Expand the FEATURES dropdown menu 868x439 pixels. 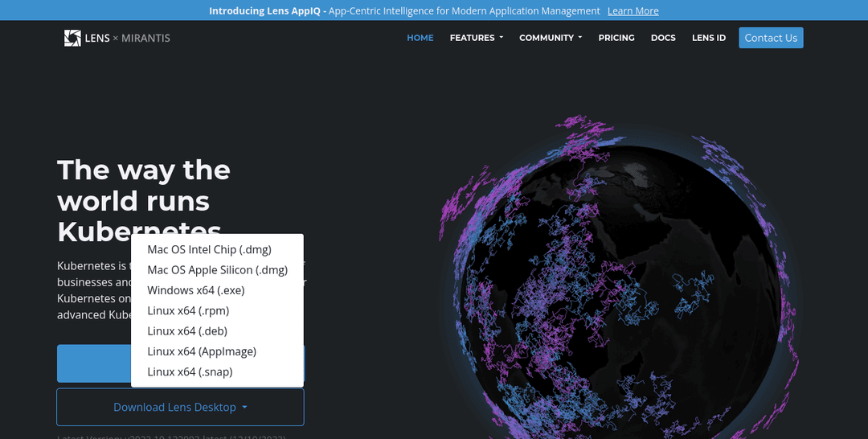476,38
